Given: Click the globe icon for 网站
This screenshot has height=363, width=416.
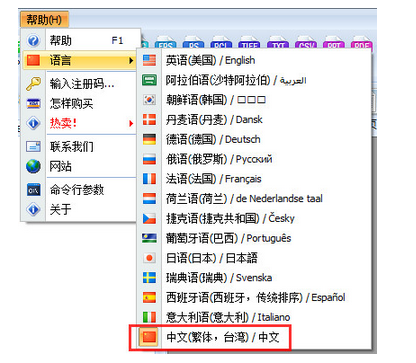Looking at the screenshot, I should click(33, 166).
